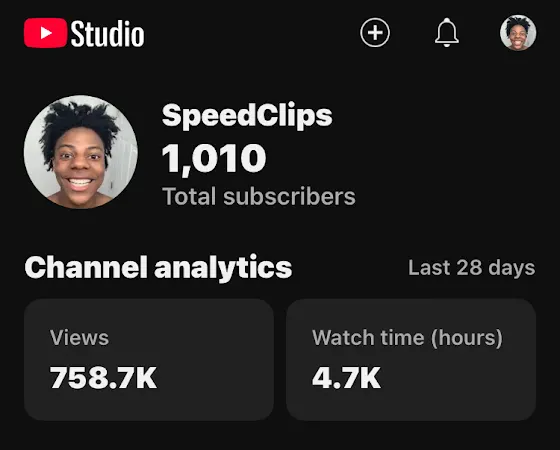Tap the face in top-right profile photo
This screenshot has width=560, height=450.
518,36
